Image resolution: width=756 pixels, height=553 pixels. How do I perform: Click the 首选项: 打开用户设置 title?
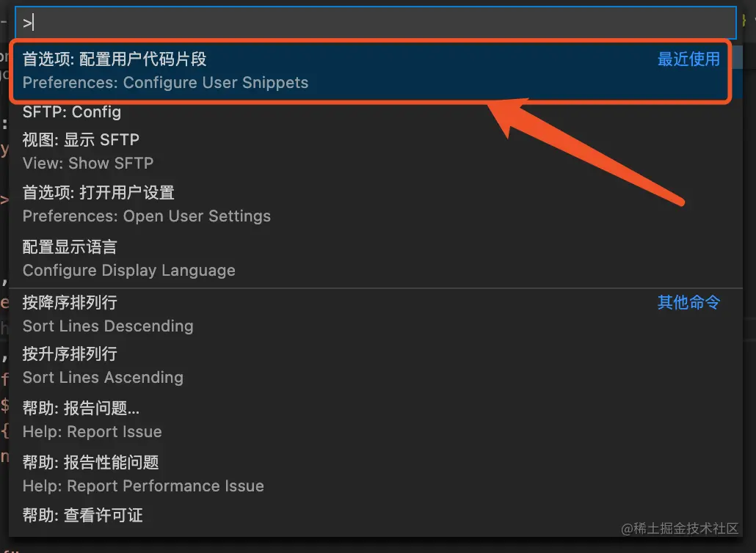tap(98, 193)
